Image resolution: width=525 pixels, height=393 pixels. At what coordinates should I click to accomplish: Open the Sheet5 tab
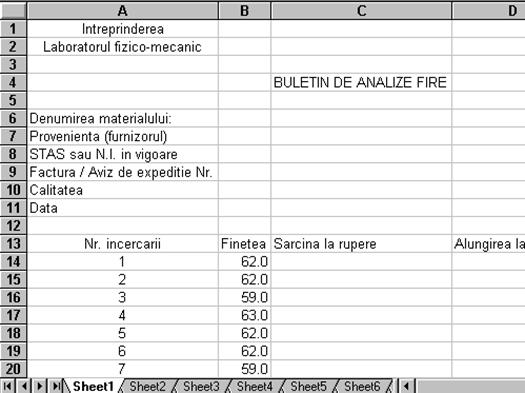tap(308, 386)
